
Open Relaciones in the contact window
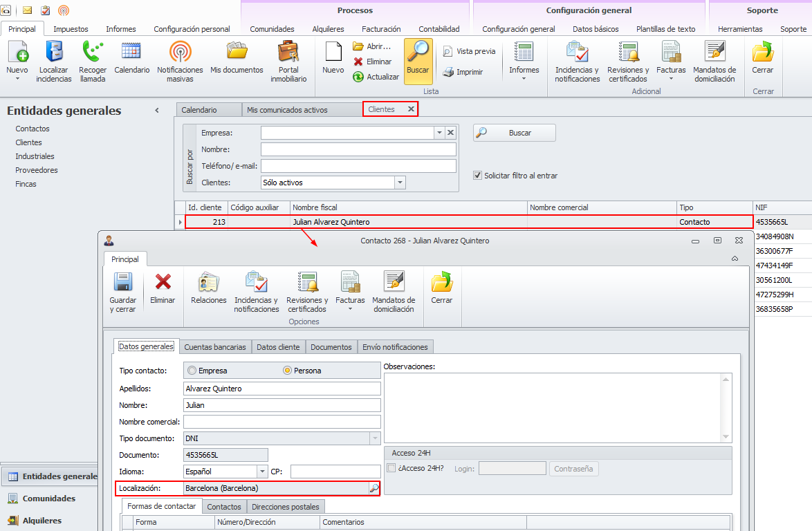pyautogui.click(x=208, y=282)
